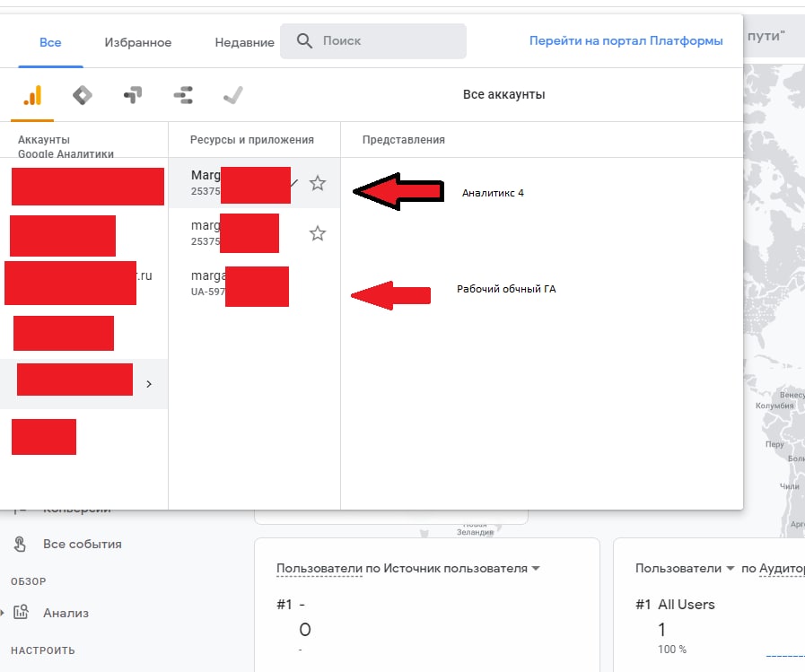Select the Data Studio product icon
Viewport: 805px width, 672px height.
click(183, 95)
